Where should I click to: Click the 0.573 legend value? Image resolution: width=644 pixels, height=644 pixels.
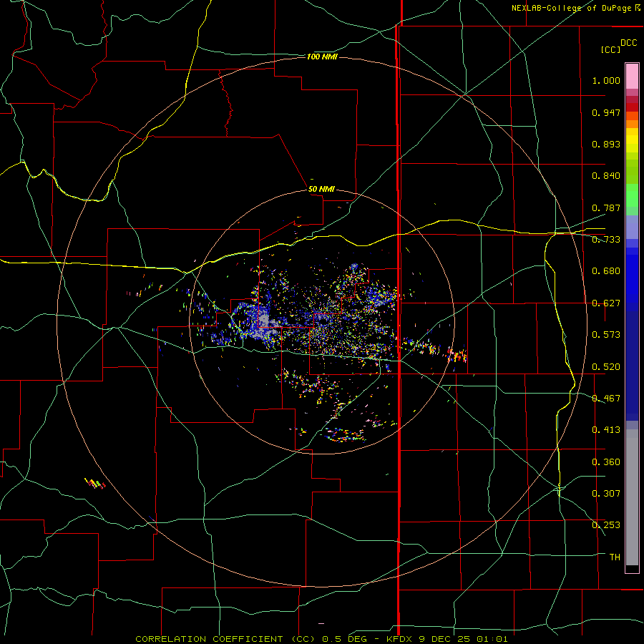point(606,335)
